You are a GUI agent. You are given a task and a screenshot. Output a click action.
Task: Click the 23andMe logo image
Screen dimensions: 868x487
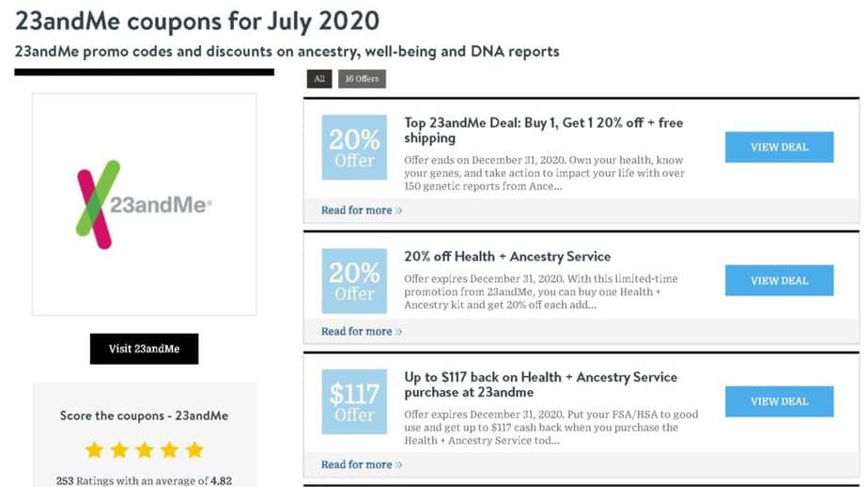click(x=144, y=204)
